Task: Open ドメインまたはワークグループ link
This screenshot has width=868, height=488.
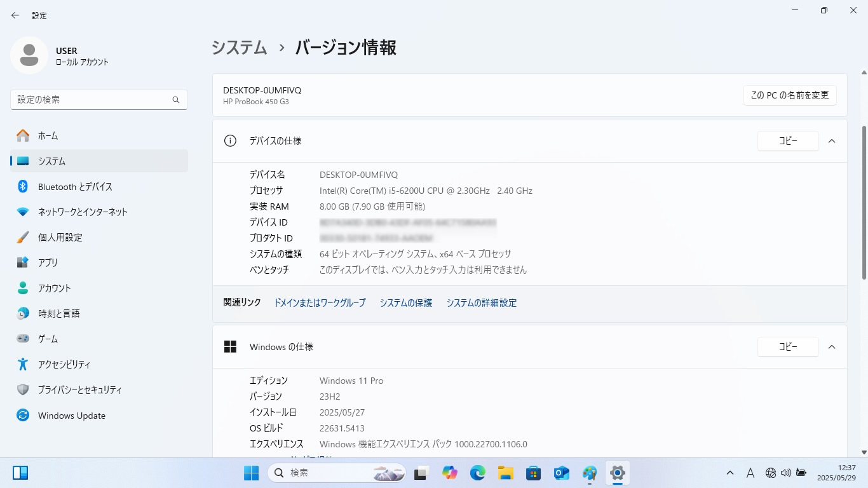Action: point(320,303)
